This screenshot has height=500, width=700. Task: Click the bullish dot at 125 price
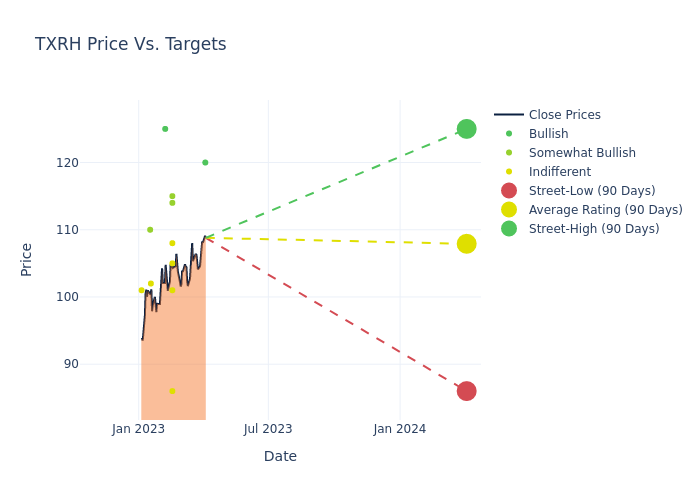(x=165, y=129)
